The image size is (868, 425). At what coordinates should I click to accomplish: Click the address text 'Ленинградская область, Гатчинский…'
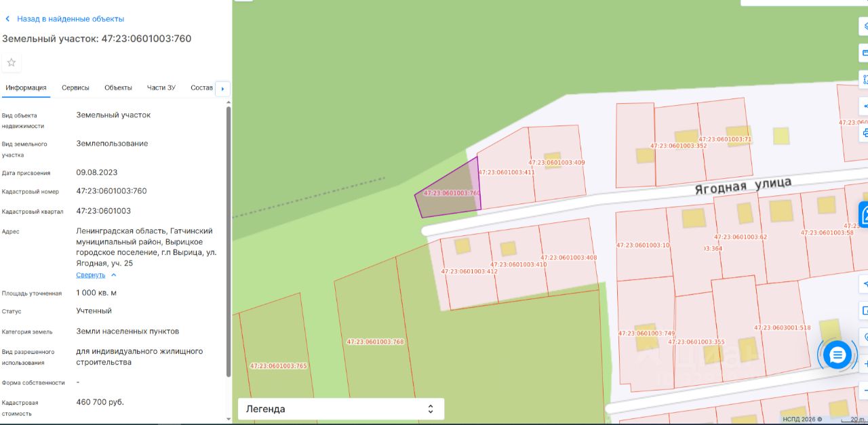[x=146, y=247]
